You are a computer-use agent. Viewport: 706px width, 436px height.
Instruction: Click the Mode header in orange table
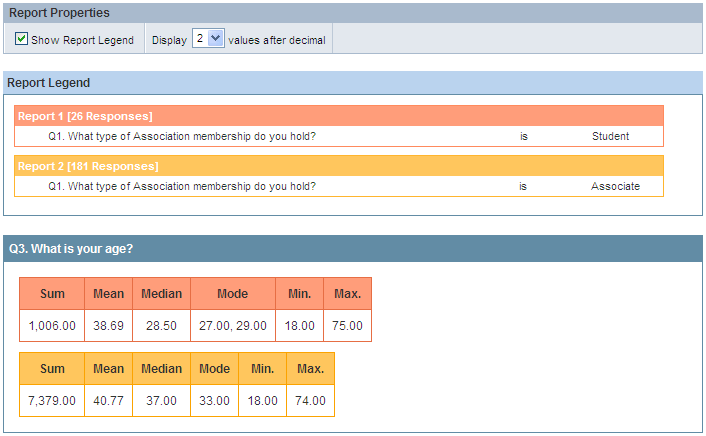pyautogui.click(x=233, y=294)
